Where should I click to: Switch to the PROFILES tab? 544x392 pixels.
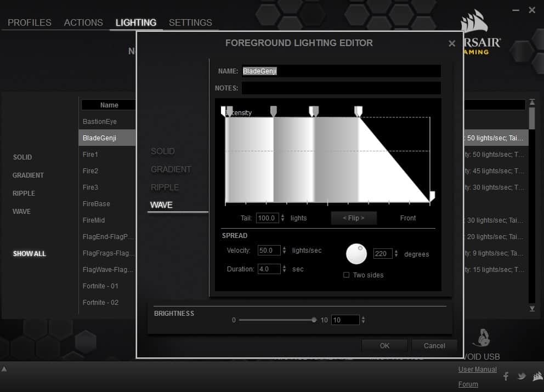click(30, 22)
